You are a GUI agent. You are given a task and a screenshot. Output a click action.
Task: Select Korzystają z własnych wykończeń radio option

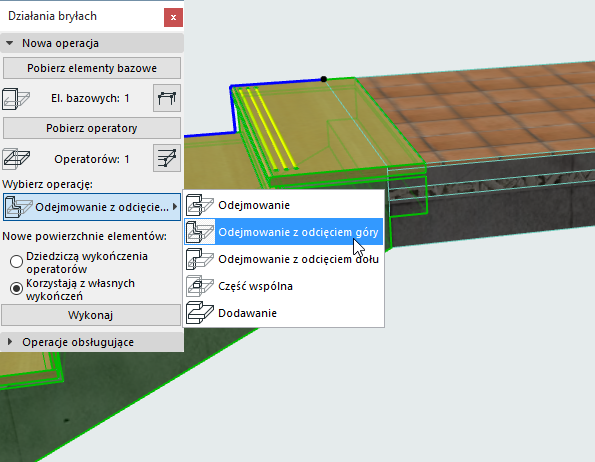coord(16,289)
